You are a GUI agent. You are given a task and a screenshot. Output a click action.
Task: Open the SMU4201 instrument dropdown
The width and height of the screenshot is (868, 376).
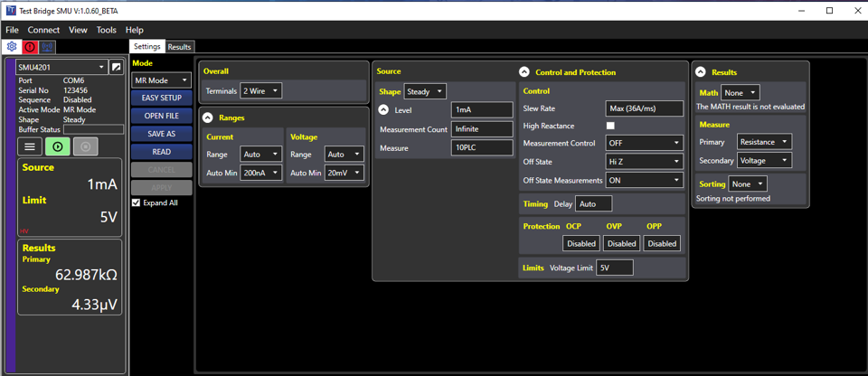(61, 68)
